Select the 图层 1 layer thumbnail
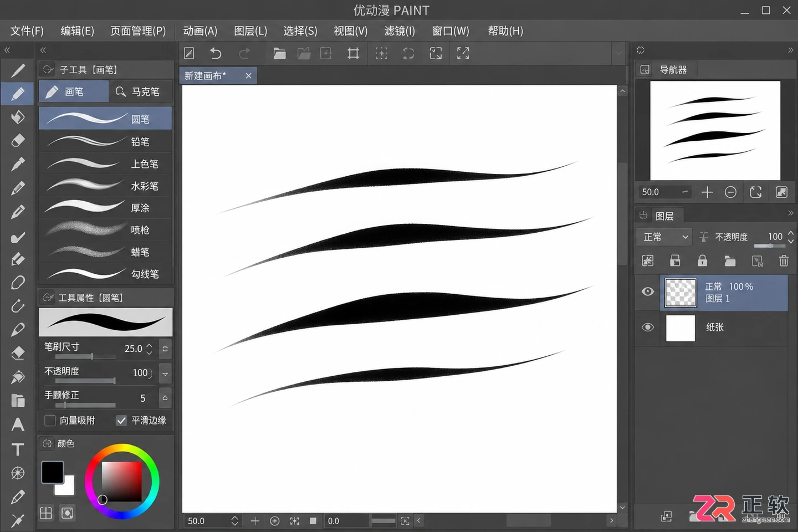This screenshot has height=532, width=798. click(x=680, y=293)
